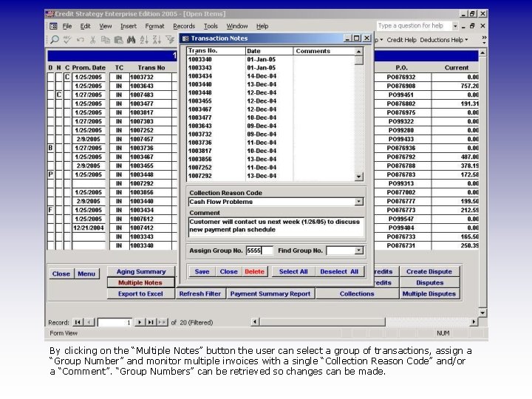Open the Edit menu
Image resolution: width=532 pixels, height=399 pixels.
pyautogui.click(x=85, y=26)
